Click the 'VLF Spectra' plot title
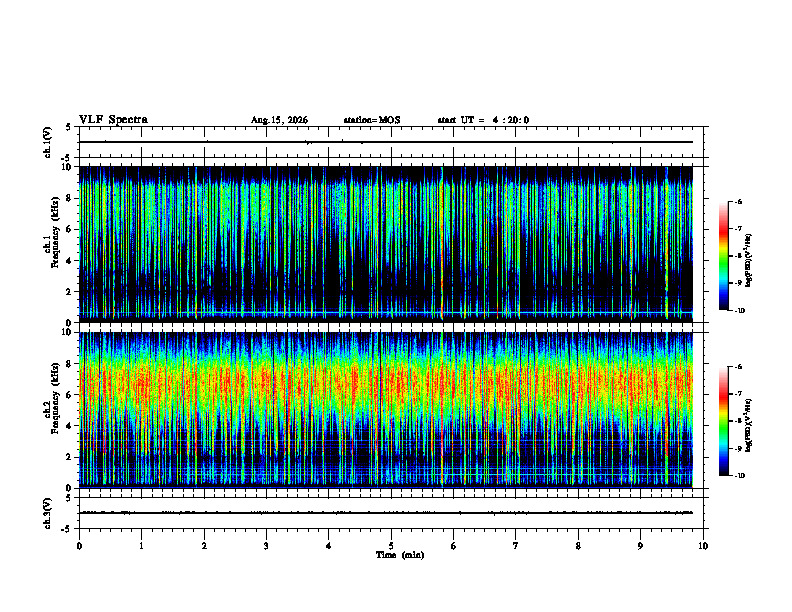The height and width of the screenshot is (612, 792). (x=113, y=120)
